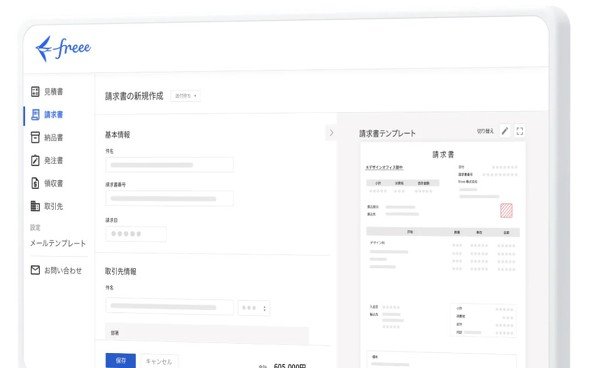The image size is (590, 368).
Task: Open the 見積書 estimate icon in sidebar
Action: [35, 91]
